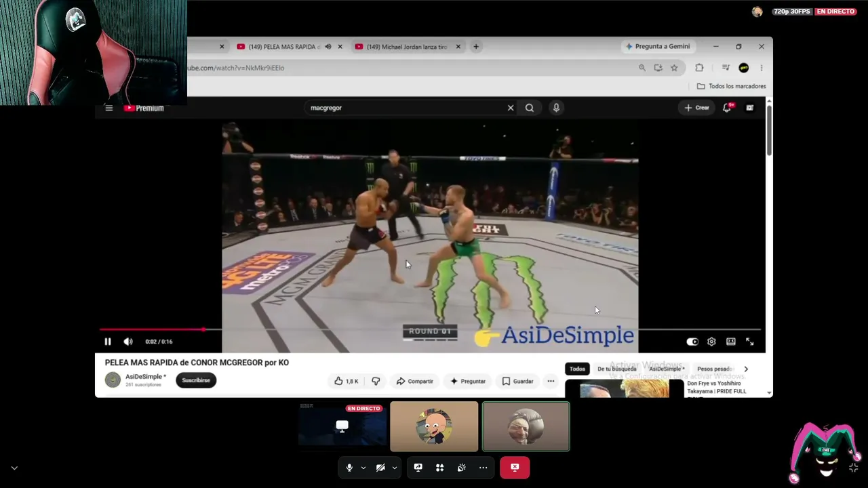Save the video with Guardar
This screenshot has width=868, height=488.
click(x=517, y=381)
